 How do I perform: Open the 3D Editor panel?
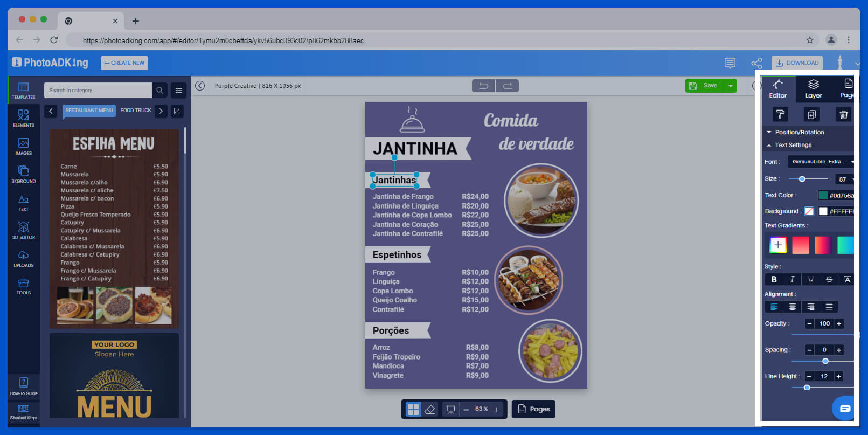(x=23, y=230)
